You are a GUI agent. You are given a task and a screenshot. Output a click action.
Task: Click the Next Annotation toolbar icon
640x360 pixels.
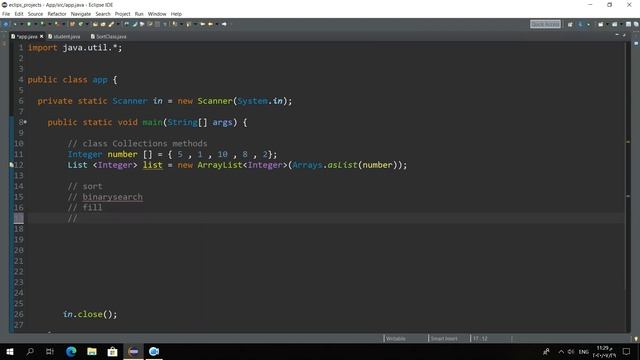coord(174,24)
